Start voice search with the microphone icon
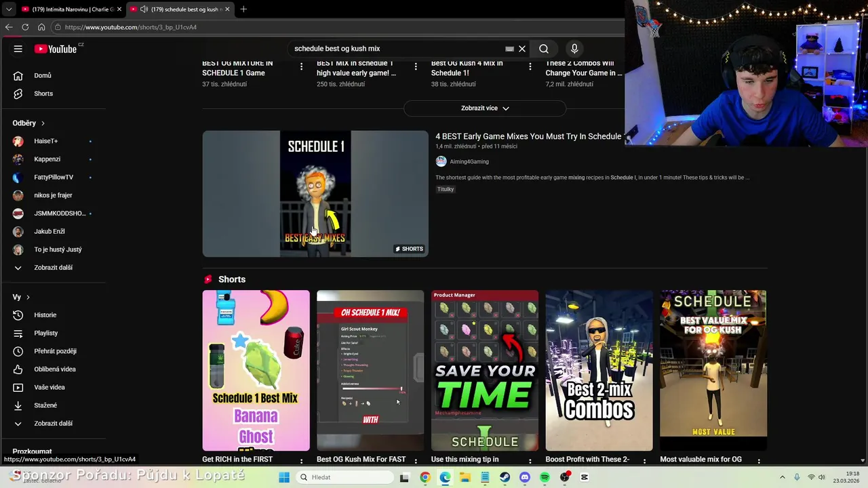Image resolution: width=868 pixels, height=488 pixels. click(x=574, y=49)
